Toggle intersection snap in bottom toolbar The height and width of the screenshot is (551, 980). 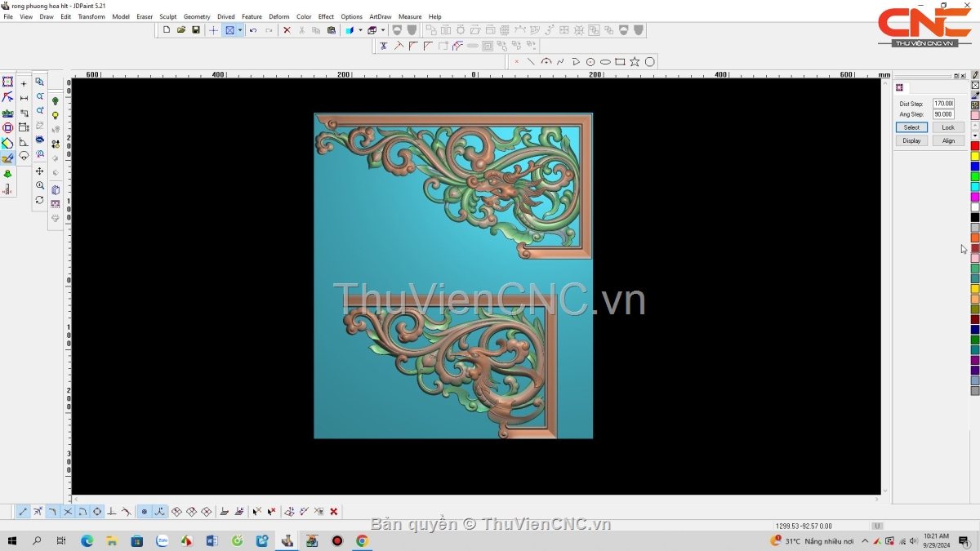coord(68,512)
